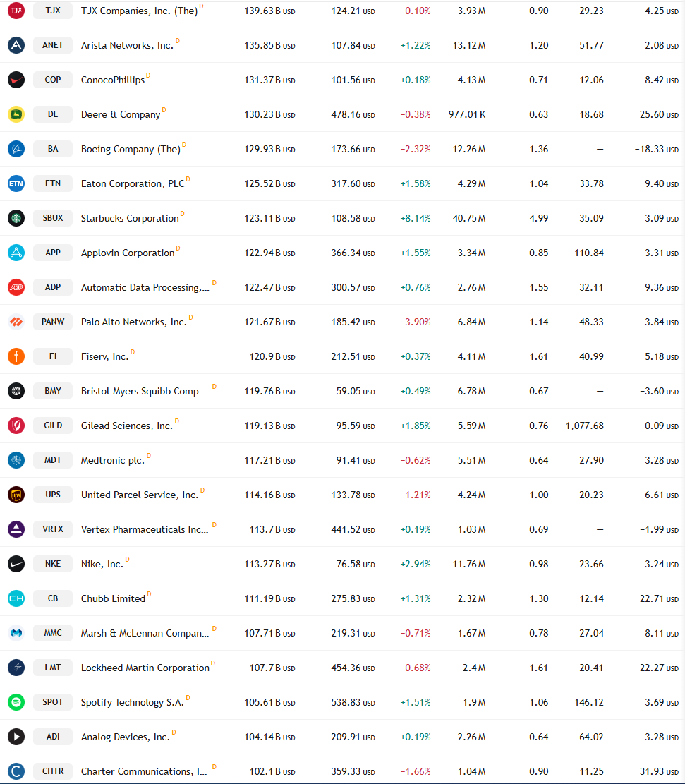Click Charter EPS value 31.93 USD
Viewport: 685px width, 784px height.
click(659, 771)
